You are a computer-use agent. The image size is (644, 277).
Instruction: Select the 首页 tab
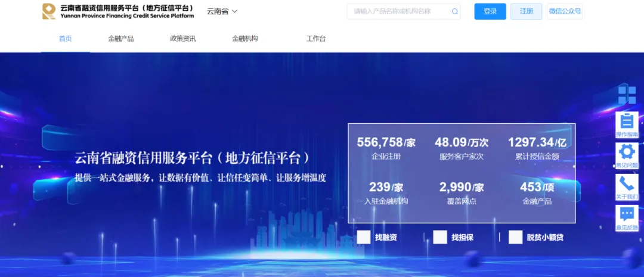pos(66,39)
